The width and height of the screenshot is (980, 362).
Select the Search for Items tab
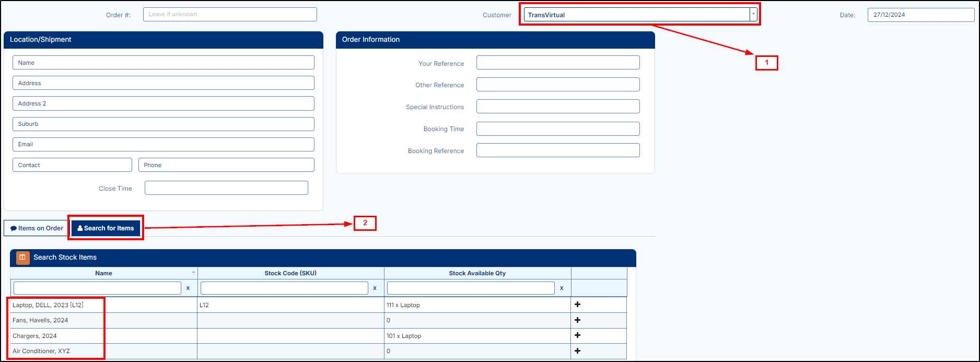[x=106, y=228]
